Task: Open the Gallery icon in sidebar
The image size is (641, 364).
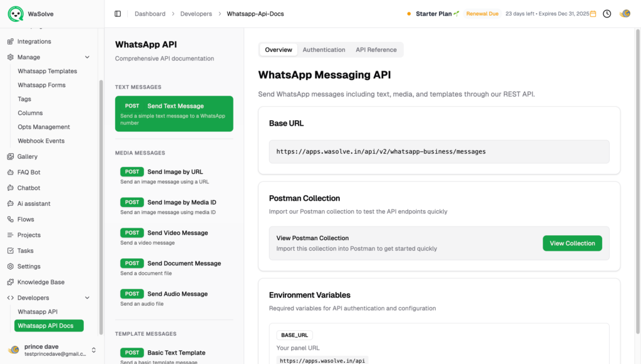Action: (10, 157)
